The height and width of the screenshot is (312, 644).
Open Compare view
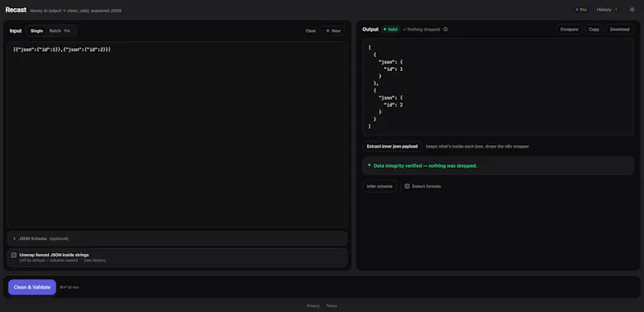coord(569,29)
